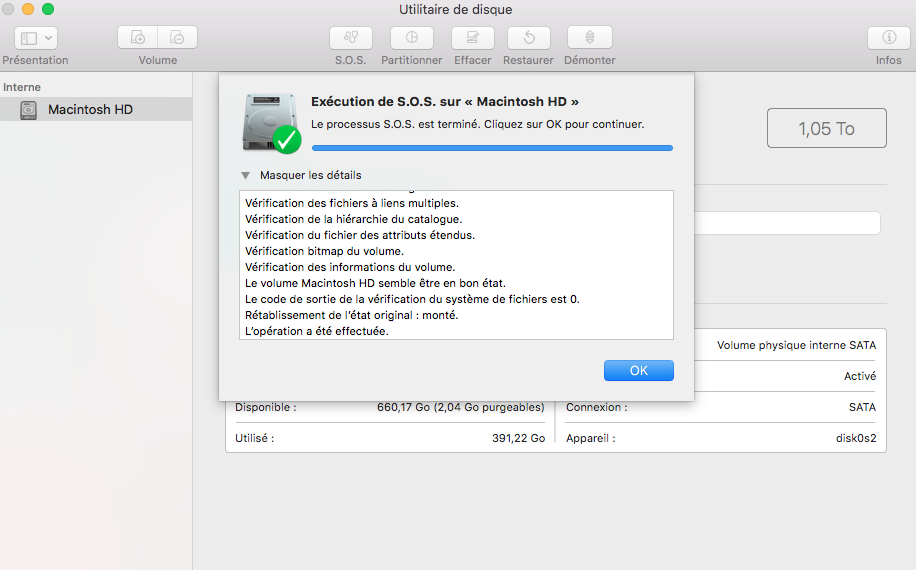The image size is (916, 570).
Task: Select the Effacer erase icon
Action: click(x=472, y=38)
